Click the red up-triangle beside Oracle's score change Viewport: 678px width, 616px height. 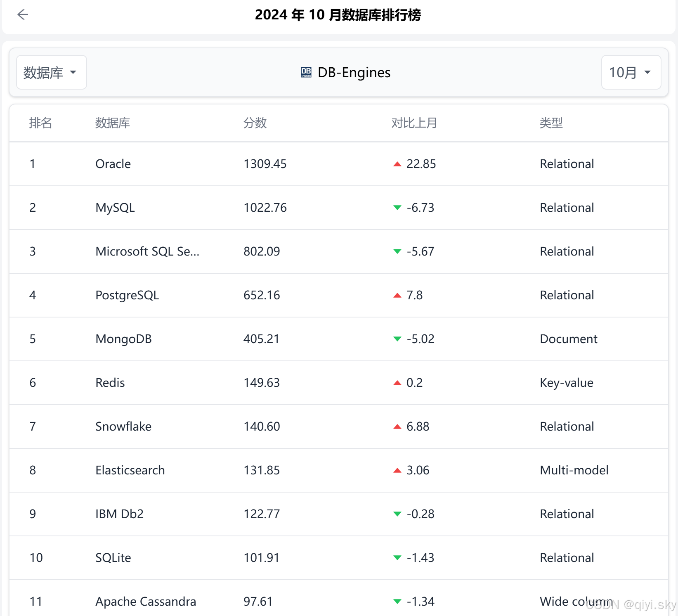tap(397, 164)
